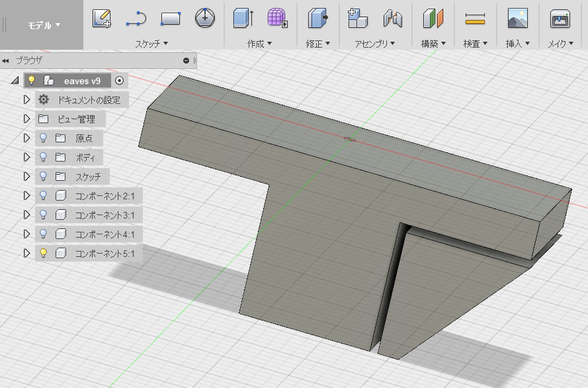This screenshot has width=588, height=388.
Task: Click the folder icon of 原点
Action: [x=60, y=138]
